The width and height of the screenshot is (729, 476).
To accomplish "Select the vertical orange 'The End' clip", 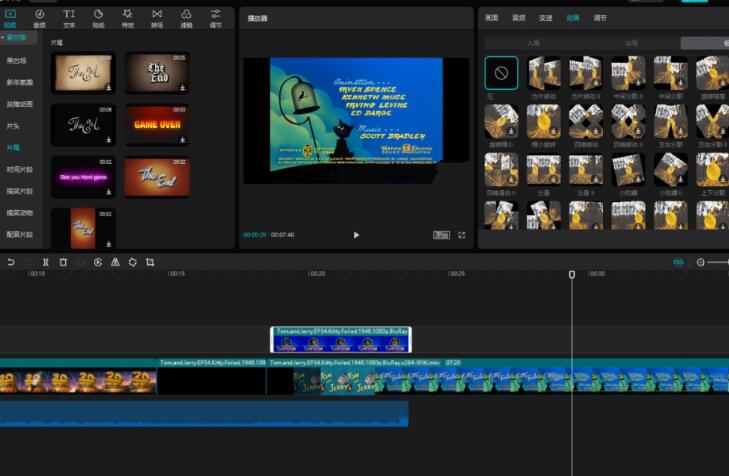I will pyautogui.click(x=83, y=228).
